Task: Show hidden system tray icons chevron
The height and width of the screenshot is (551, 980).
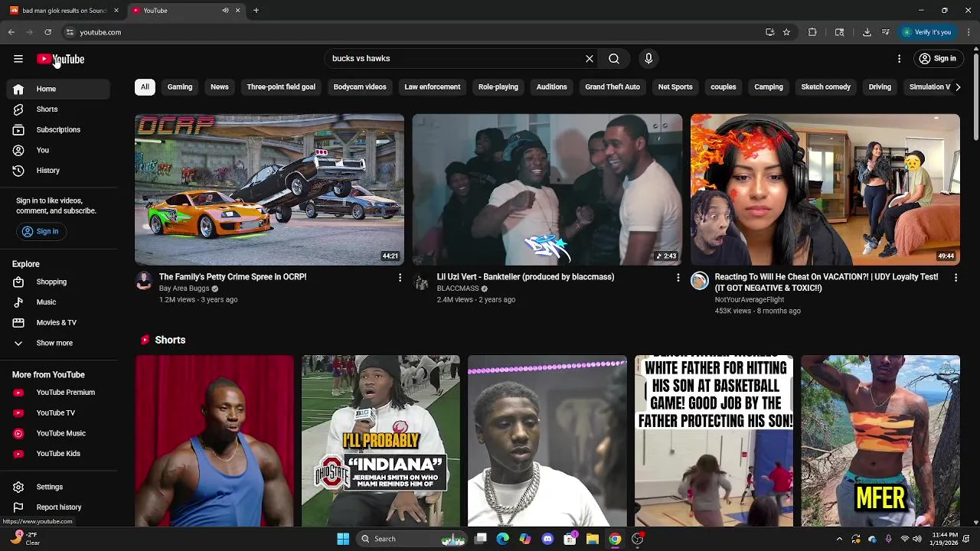Action: [839, 539]
